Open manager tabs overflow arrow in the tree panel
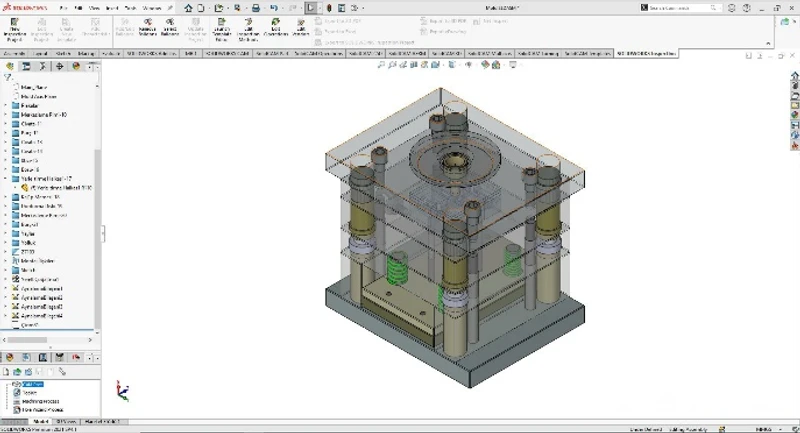The width and height of the screenshot is (800, 433). click(x=97, y=66)
